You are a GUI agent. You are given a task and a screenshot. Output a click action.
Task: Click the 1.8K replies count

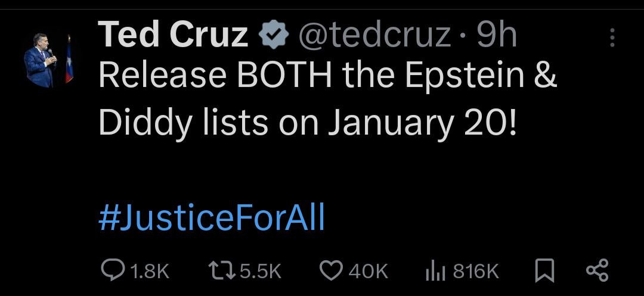pyautogui.click(x=150, y=272)
